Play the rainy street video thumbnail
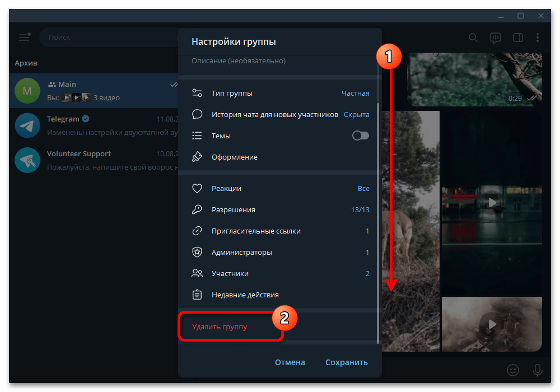Viewport: 560px width, 392px height. (x=491, y=203)
